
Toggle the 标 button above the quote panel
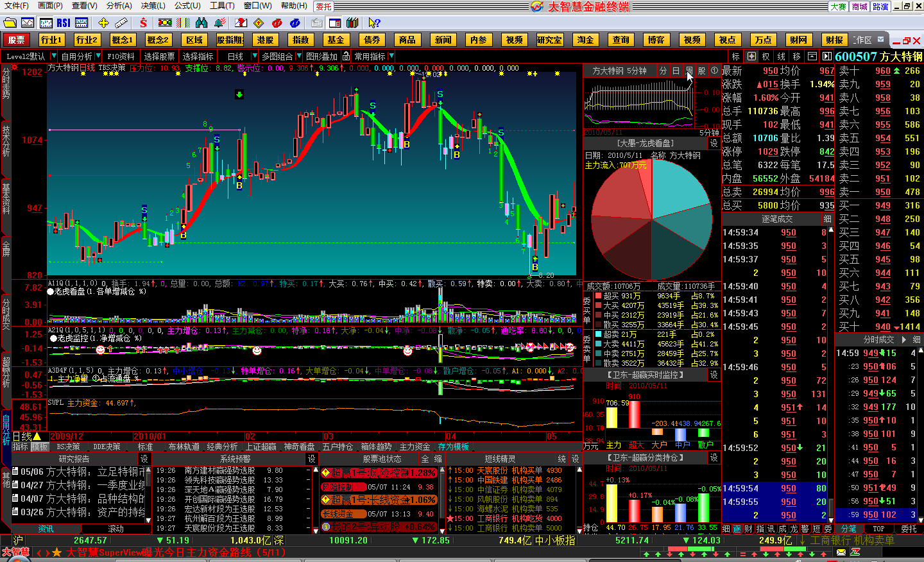click(x=736, y=56)
